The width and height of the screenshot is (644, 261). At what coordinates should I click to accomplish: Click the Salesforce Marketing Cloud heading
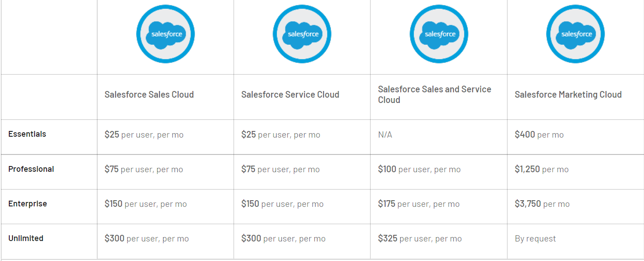tap(568, 95)
